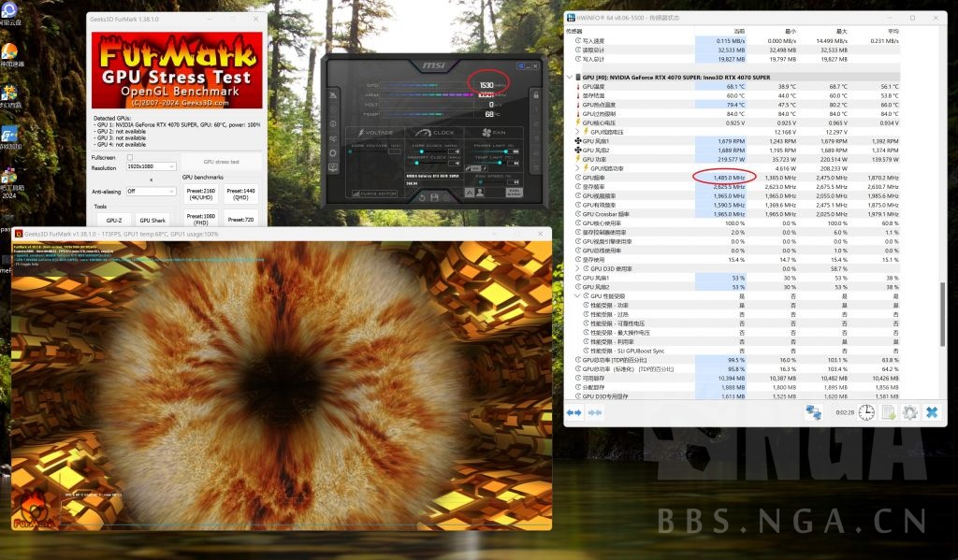The height and width of the screenshot is (560, 958).
Task: Click HWiNFO network remote monitoring icon
Action: pyautogui.click(x=814, y=412)
